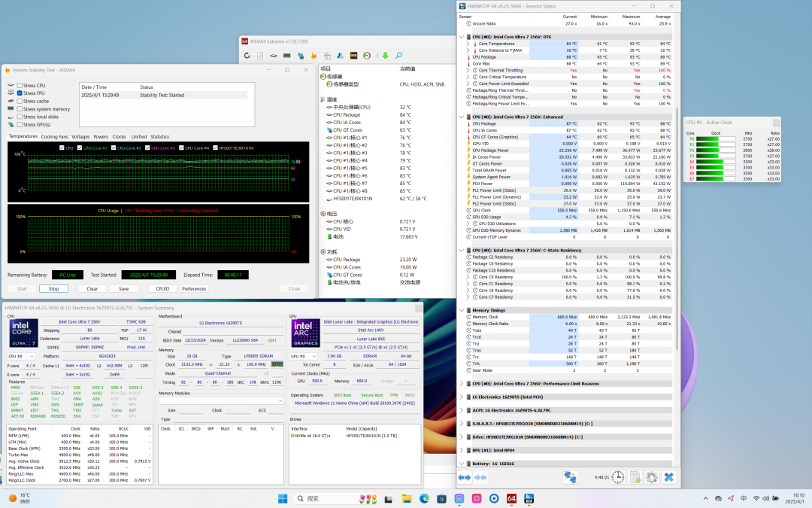Image resolution: width=812 pixels, height=508 pixels.
Task: Collapse the C-State Residency sensor group
Action: click(x=462, y=250)
